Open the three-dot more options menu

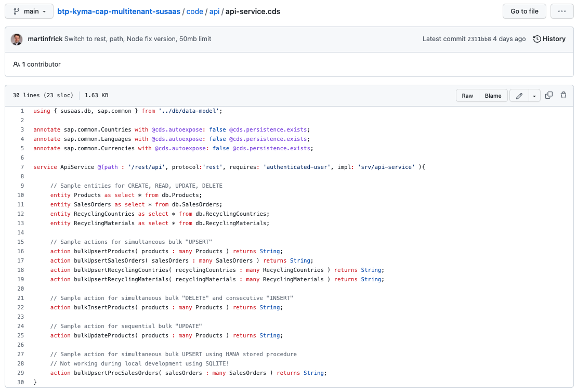(x=561, y=11)
